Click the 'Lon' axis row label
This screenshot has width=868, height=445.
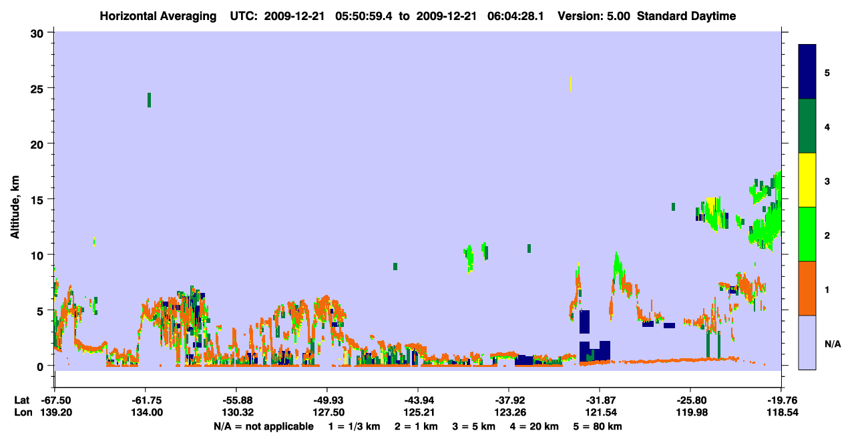23,413
